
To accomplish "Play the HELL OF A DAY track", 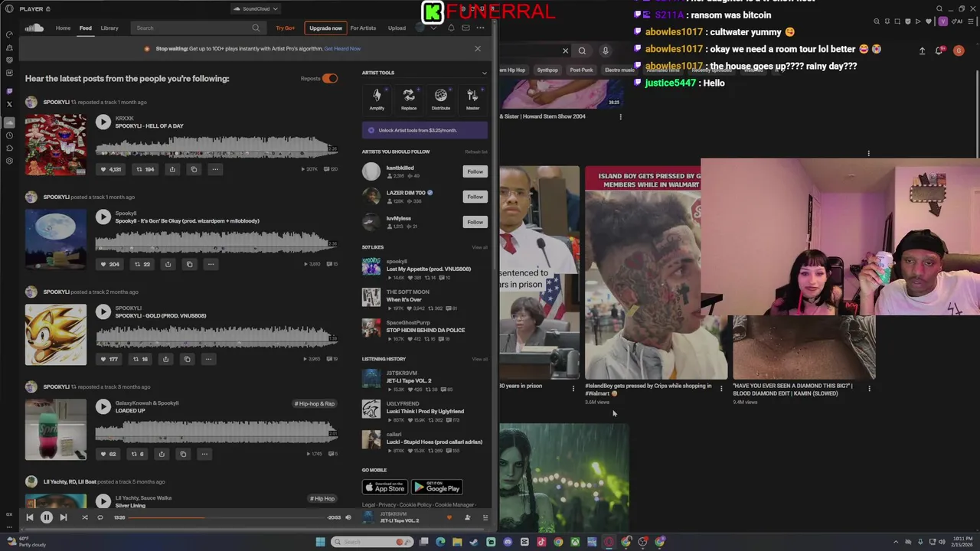I will click(103, 122).
